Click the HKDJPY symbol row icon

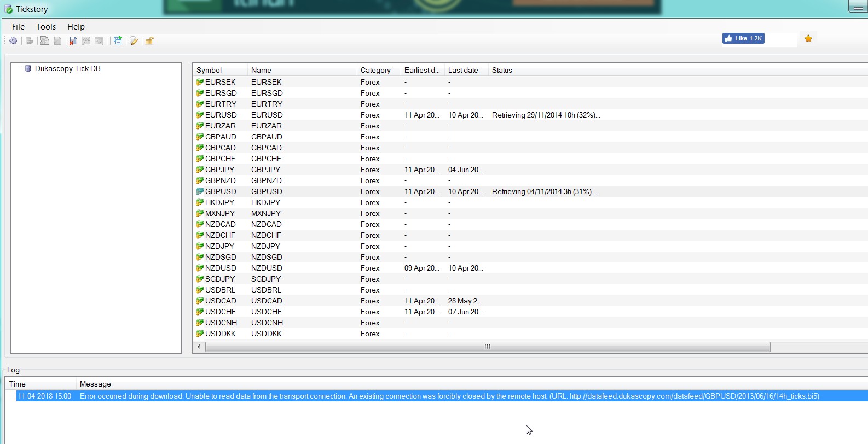pyautogui.click(x=200, y=202)
